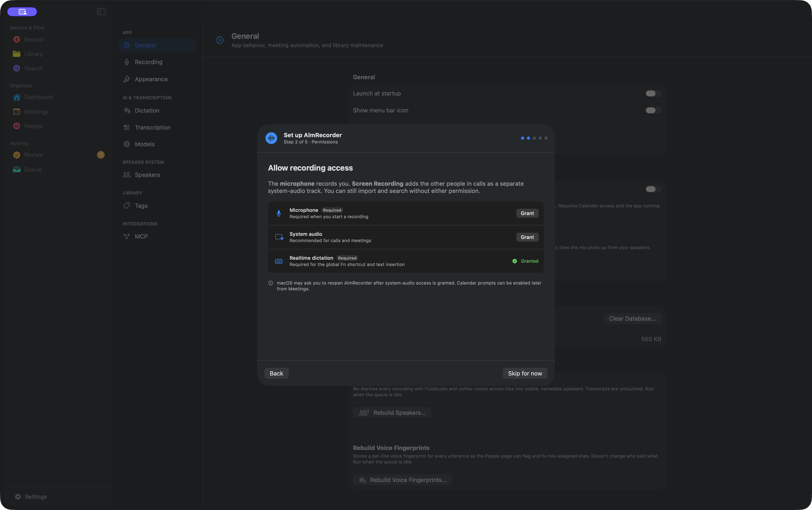Viewport: 812px width, 510px height.
Task: Click the Search magnifier icon
Action: coord(16,68)
